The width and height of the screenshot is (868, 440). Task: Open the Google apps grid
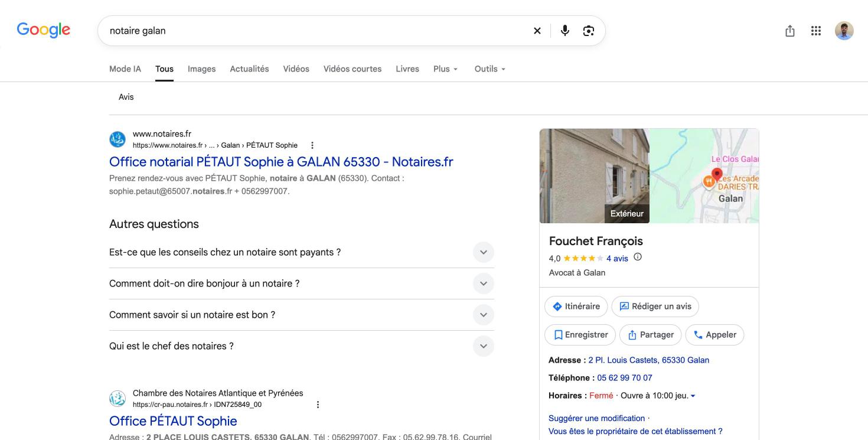(x=816, y=31)
